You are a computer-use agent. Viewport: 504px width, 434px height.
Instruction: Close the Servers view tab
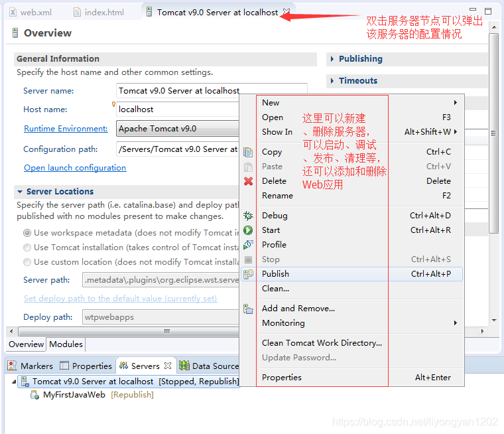168,366
